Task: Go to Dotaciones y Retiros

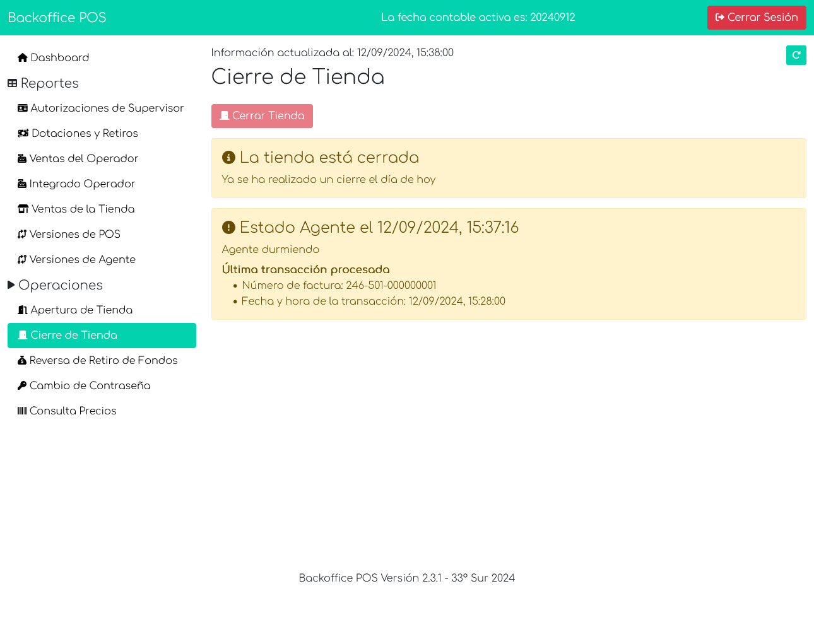Action: coord(102,133)
